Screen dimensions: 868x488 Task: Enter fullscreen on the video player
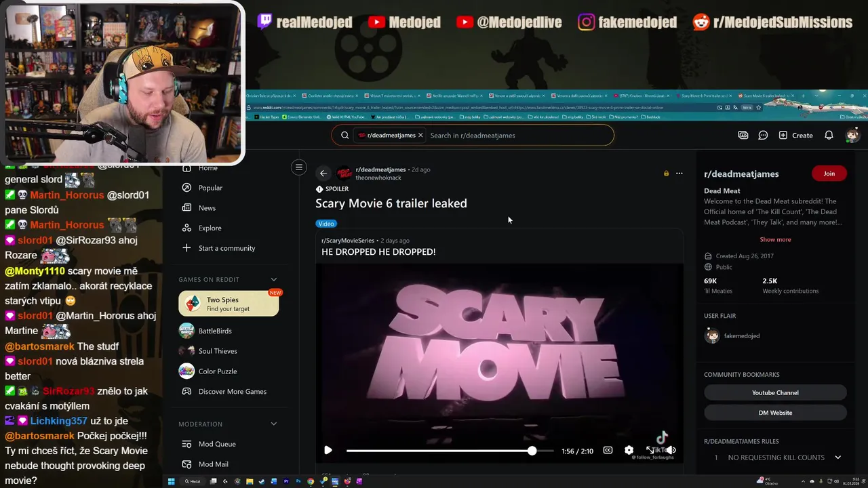pos(650,450)
